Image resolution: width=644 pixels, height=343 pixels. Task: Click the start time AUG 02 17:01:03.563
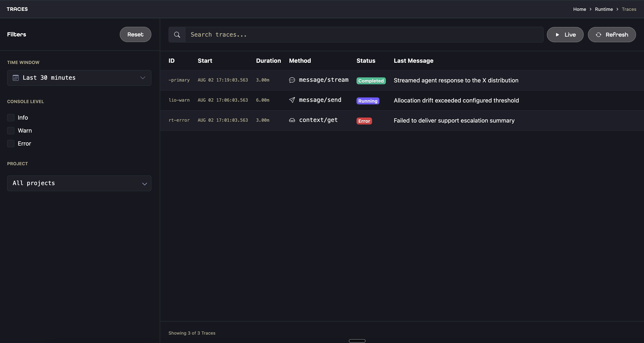point(223,120)
